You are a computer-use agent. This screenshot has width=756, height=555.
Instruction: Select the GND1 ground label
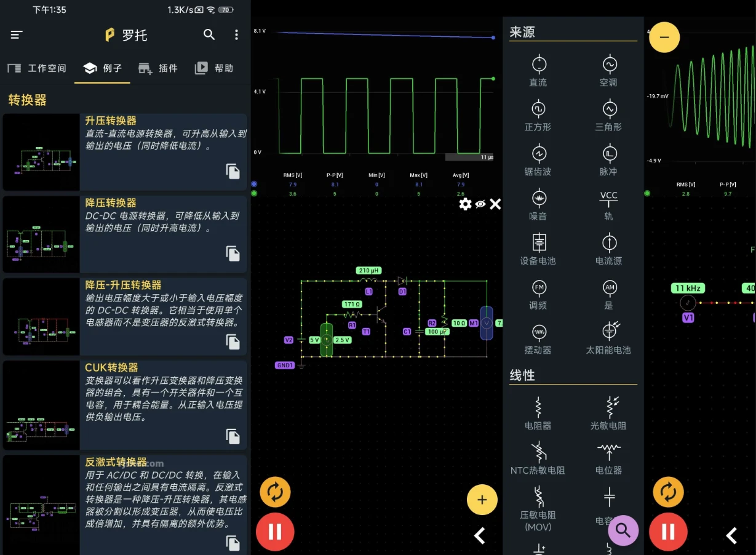(x=285, y=365)
